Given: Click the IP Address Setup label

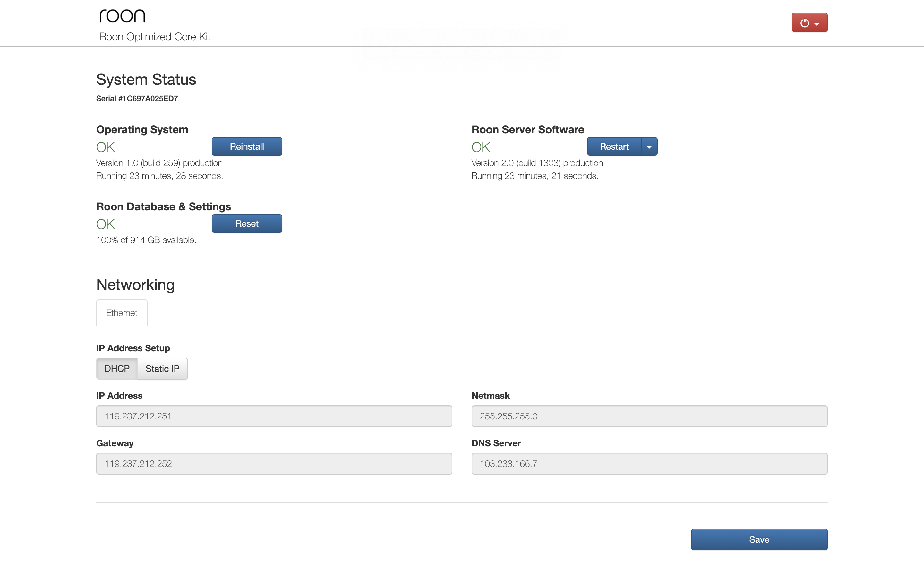Looking at the screenshot, I should (133, 348).
